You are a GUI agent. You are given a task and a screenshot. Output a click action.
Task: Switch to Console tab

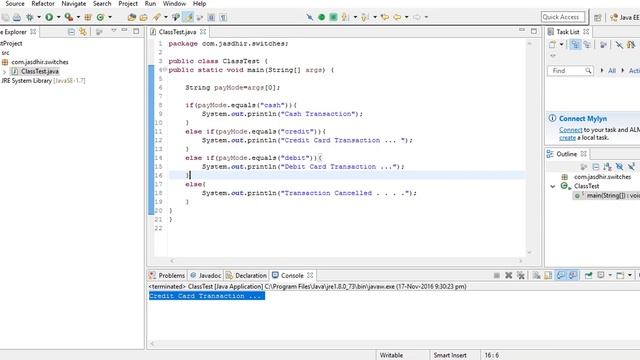pos(292,276)
